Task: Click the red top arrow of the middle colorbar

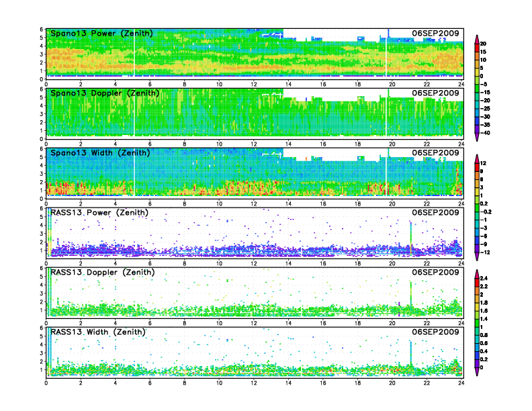Action: click(478, 158)
